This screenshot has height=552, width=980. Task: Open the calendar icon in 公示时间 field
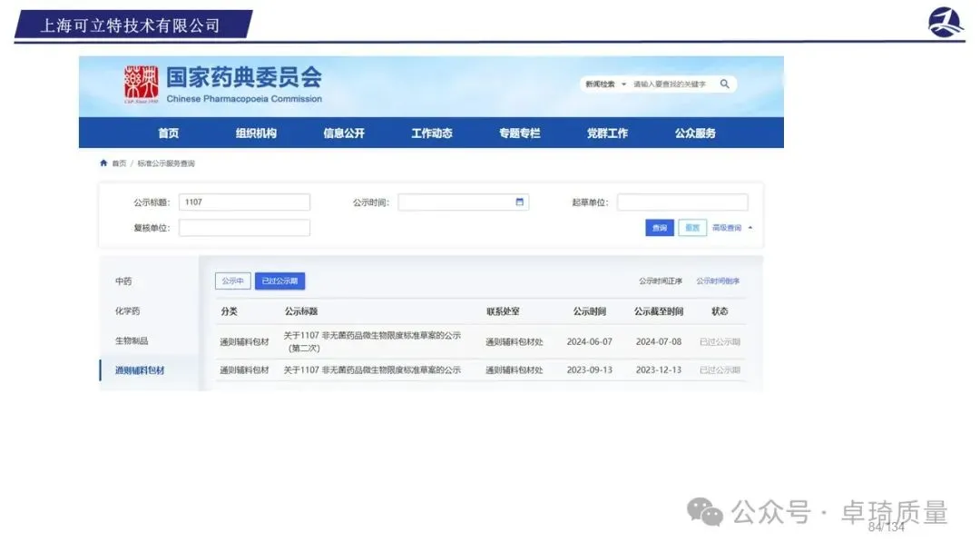coord(519,202)
